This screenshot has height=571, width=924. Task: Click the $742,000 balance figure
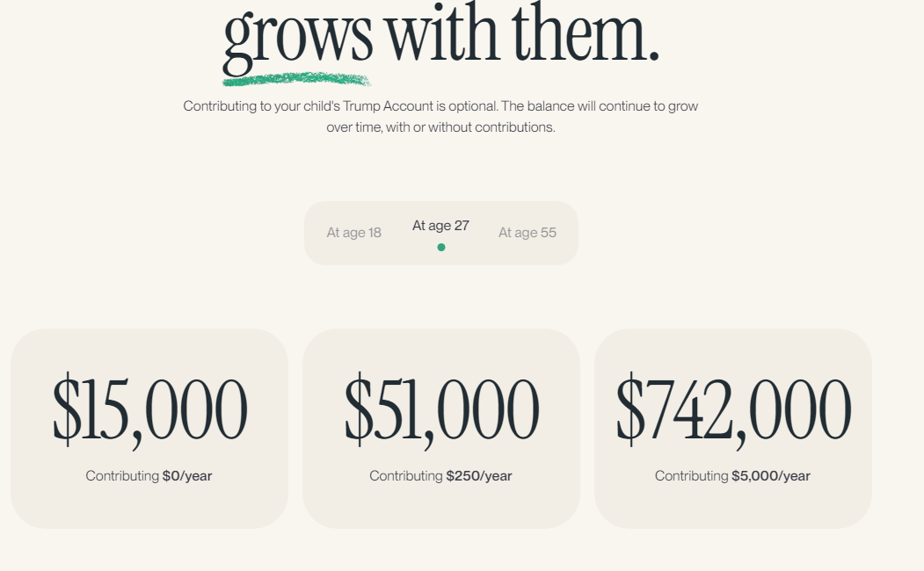[x=733, y=410]
